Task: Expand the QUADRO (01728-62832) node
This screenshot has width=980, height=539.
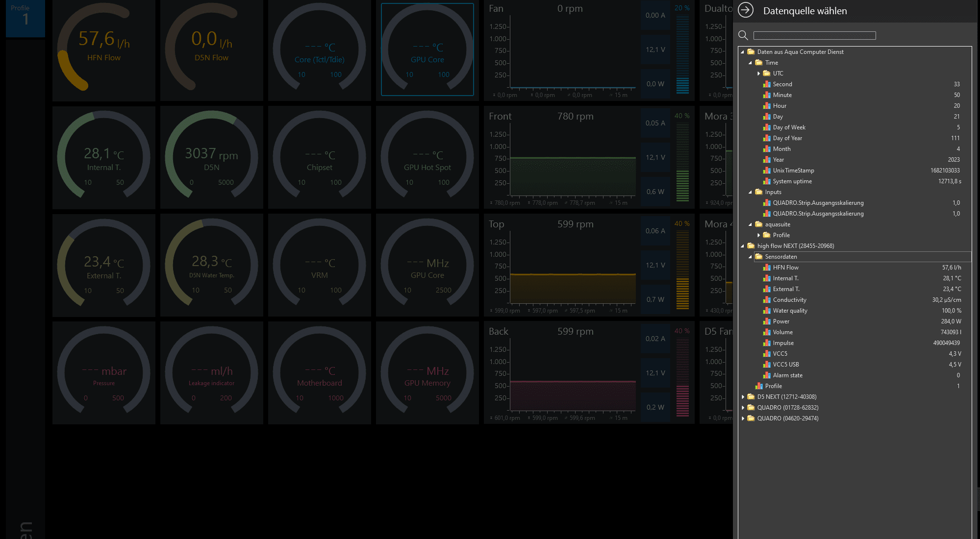Action: [743, 408]
